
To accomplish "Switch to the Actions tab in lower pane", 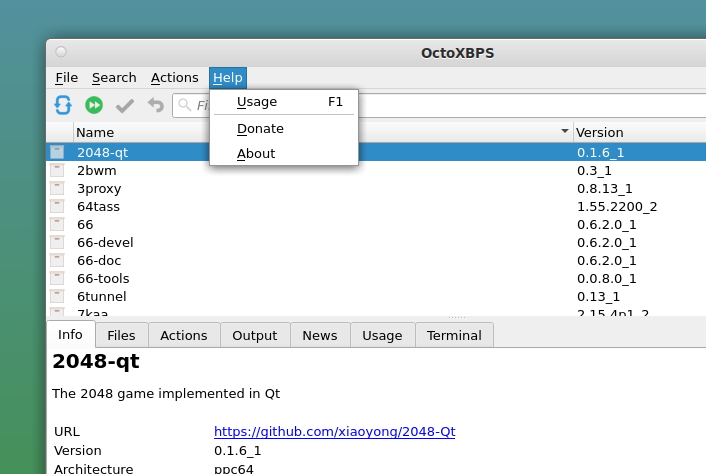I will coord(184,335).
